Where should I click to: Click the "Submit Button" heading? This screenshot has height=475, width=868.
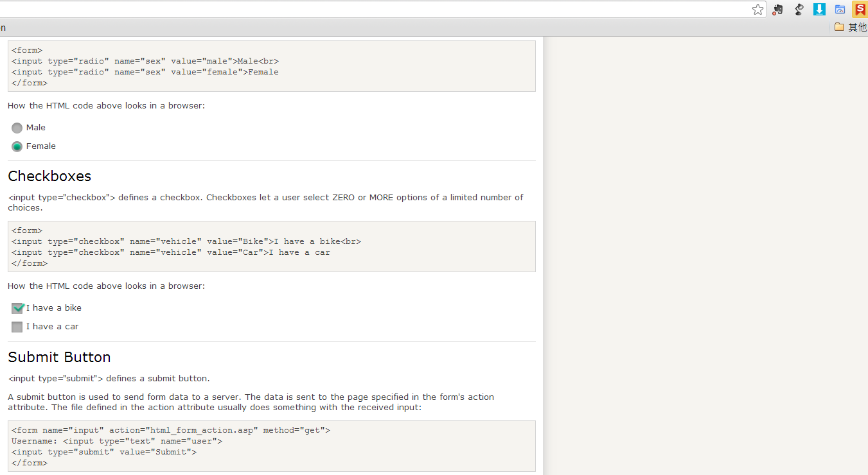click(x=59, y=358)
